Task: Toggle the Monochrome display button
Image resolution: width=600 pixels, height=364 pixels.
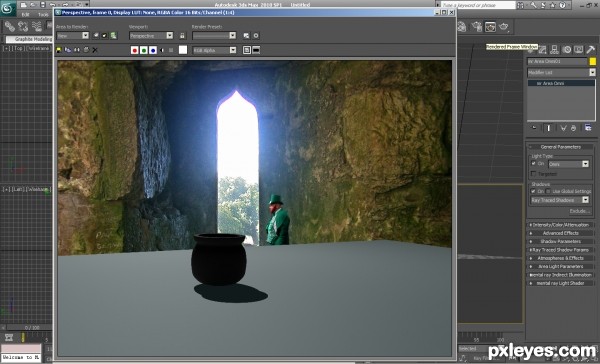Action: pos(171,50)
